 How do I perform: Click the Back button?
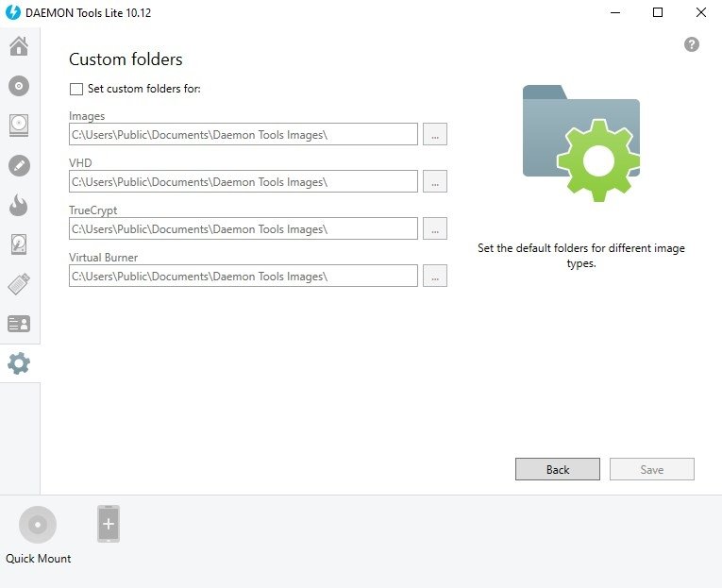pyautogui.click(x=557, y=469)
